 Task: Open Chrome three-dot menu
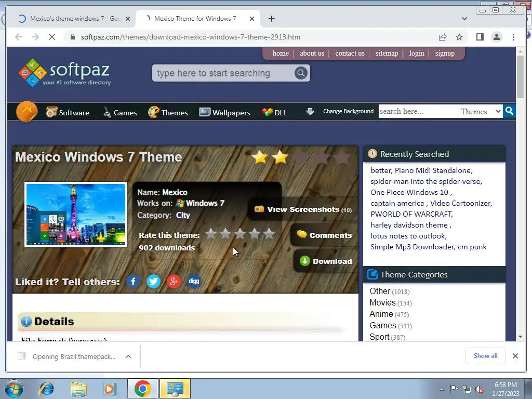(513, 37)
